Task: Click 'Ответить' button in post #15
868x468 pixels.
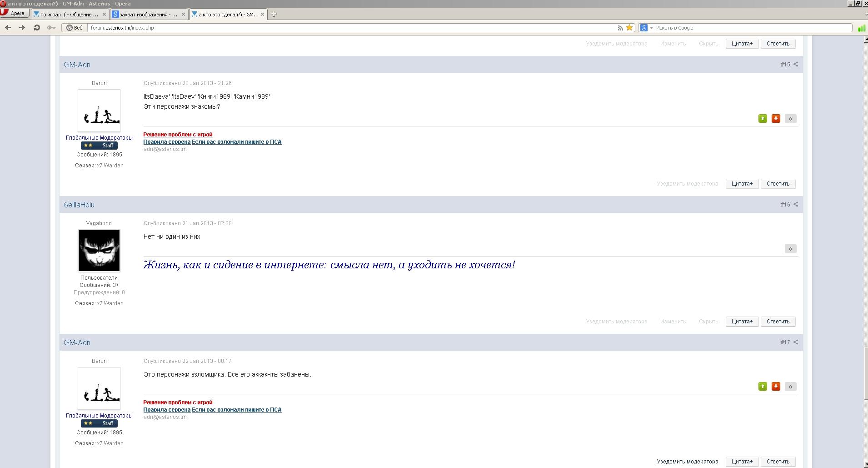Action: click(x=778, y=184)
